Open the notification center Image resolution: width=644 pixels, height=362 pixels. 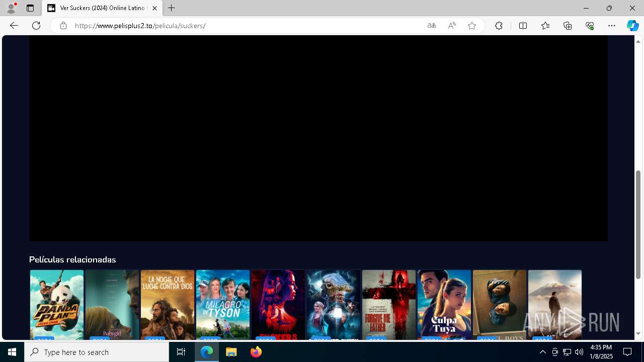point(627,352)
